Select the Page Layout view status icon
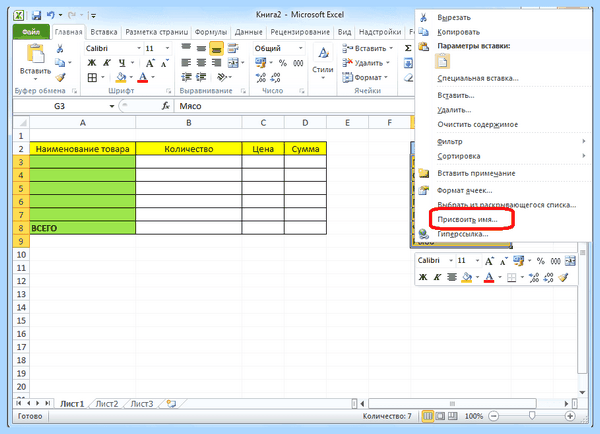Viewport: 600px width, 434px height. point(440,416)
